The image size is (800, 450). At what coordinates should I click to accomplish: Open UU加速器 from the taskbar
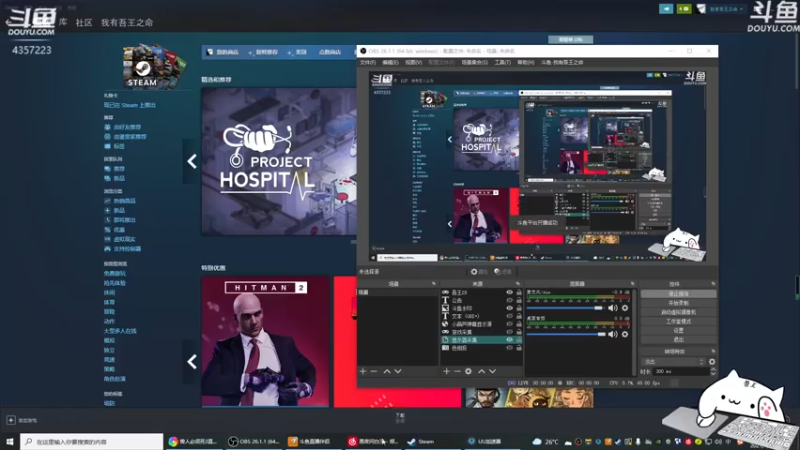485,441
